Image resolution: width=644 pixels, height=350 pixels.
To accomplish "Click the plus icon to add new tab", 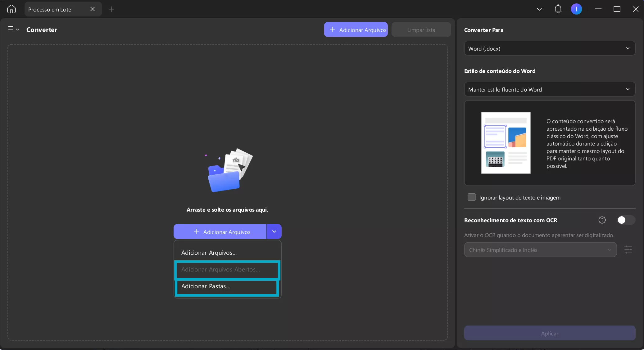I will [111, 9].
